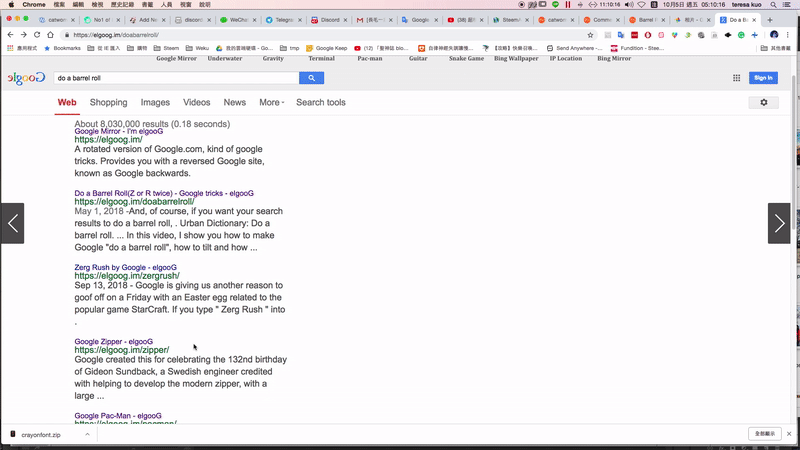Open the Weku bookmarks folder
This screenshot has width=800, height=450.
coord(197,48)
